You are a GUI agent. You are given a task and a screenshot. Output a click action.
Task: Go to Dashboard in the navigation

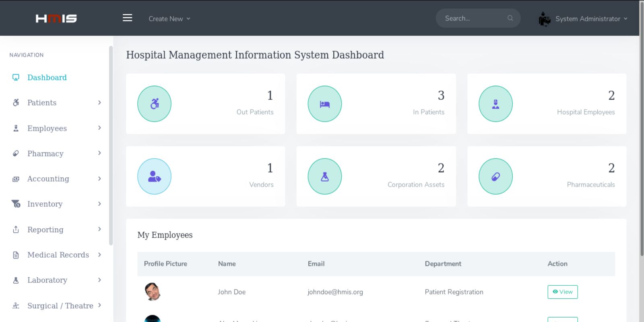pos(47,77)
